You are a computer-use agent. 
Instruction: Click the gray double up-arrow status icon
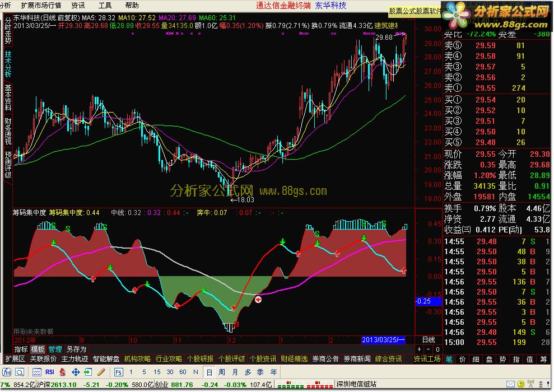pos(541,384)
